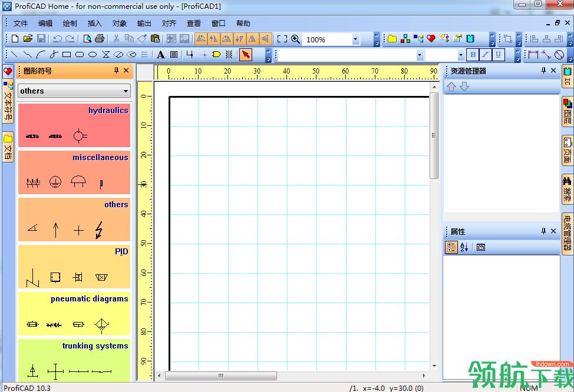The height and width of the screenshot is (392, 574).
Task: Toggle the first orange mirror/rotate button
Action: click(201, 39)
